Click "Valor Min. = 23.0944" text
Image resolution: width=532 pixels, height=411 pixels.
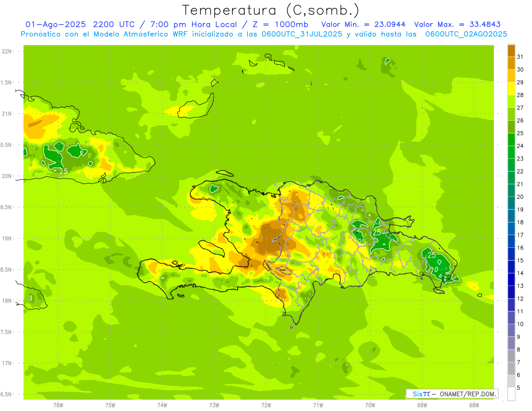click(363, 24)
